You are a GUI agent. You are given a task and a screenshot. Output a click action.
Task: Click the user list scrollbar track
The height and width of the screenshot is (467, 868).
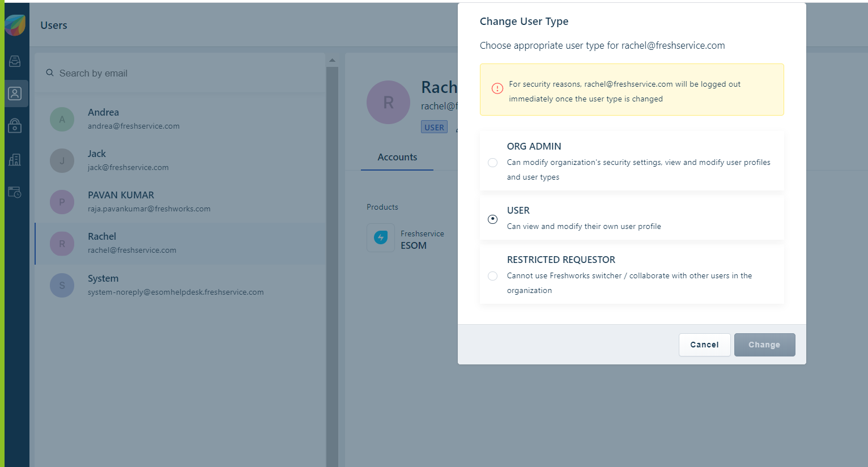click(x=332, y=266)
